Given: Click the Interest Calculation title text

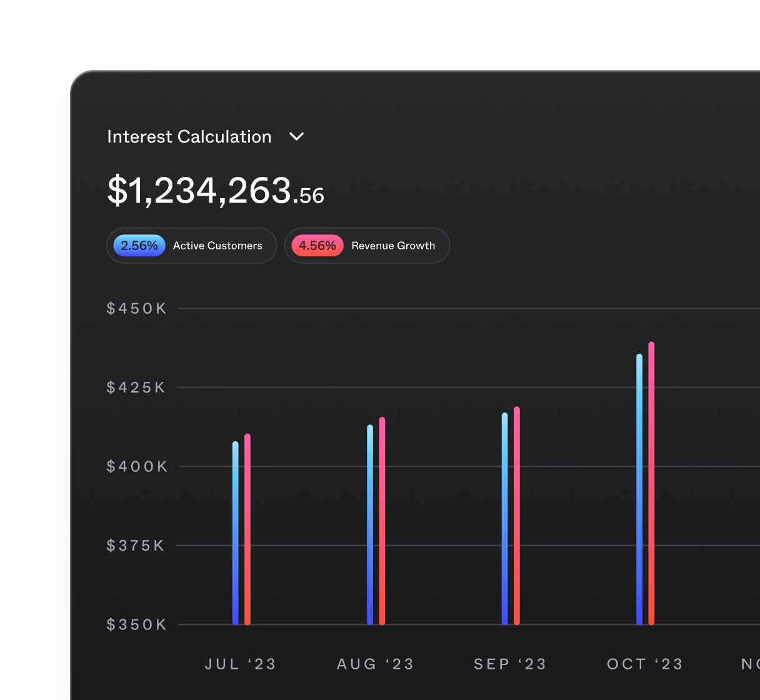Looking at the screenshot, I should (x=189, y=137).
